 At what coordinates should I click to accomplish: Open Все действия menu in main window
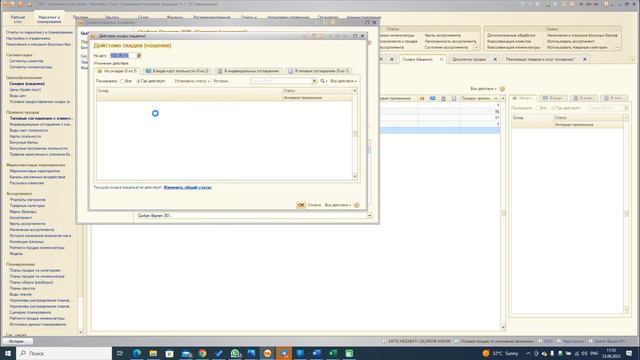coord(483,89)
